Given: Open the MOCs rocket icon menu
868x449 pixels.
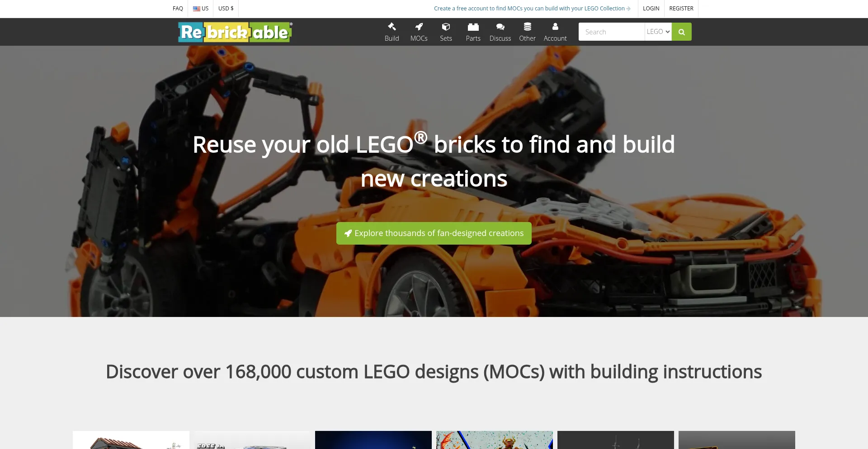Looking at the screenshot, I should click(419, 32).
